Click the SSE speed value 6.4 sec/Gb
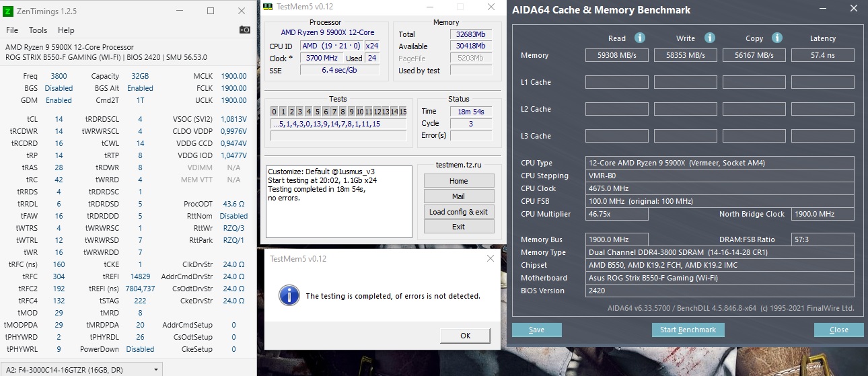Screen dimensions: 868x376 340,70
